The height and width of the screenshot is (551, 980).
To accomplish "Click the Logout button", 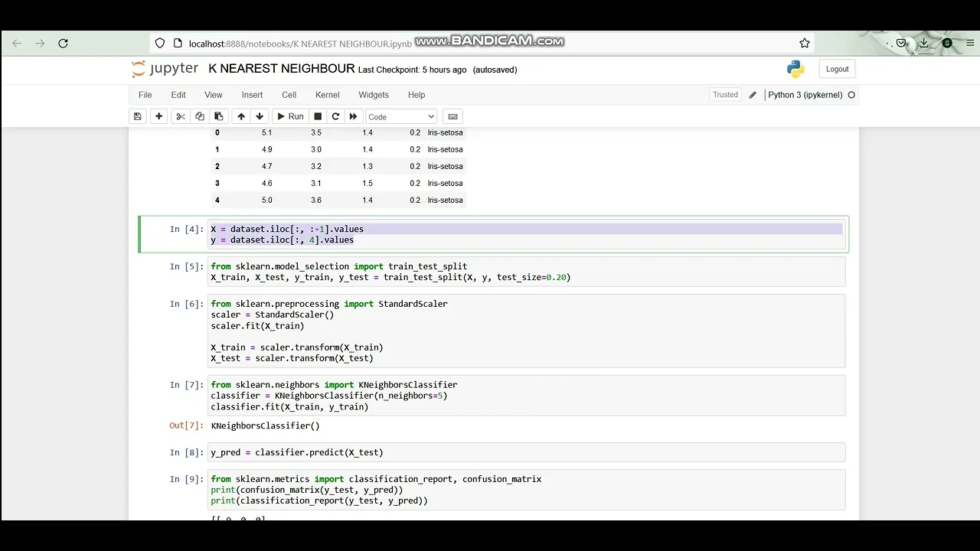I will 837,69.
